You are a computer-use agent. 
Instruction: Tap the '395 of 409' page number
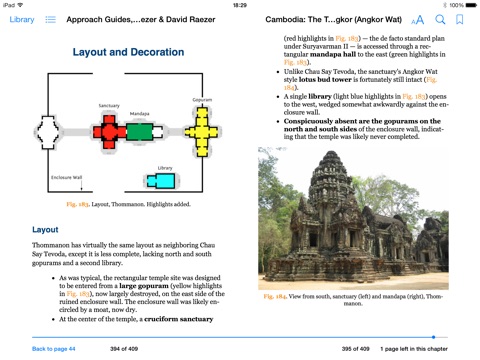point(355,349)
